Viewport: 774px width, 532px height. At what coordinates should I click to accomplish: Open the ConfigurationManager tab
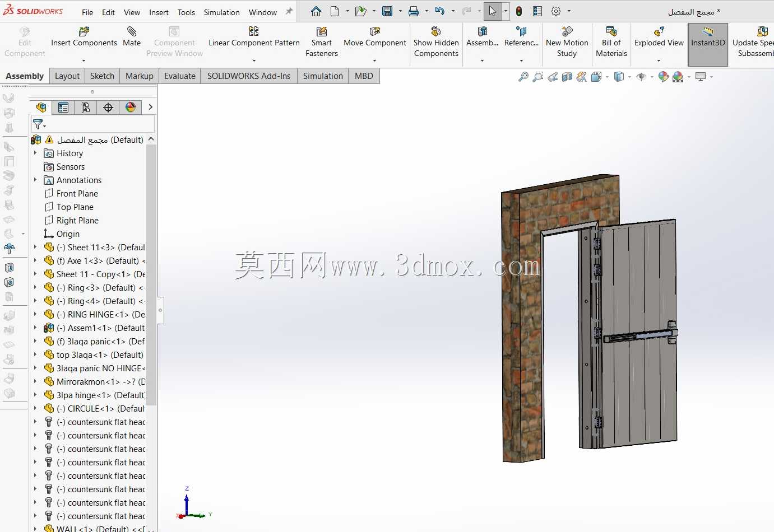point(86,107)
